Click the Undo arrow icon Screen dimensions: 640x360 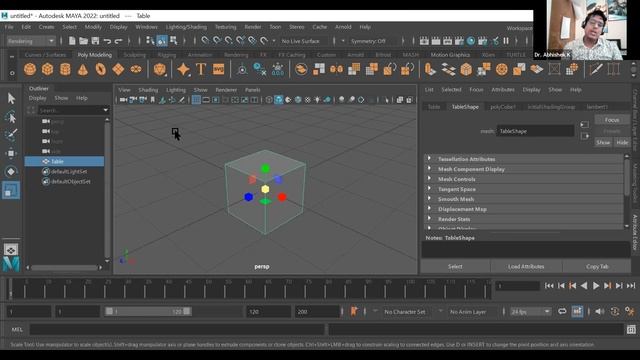click(107, 41)
